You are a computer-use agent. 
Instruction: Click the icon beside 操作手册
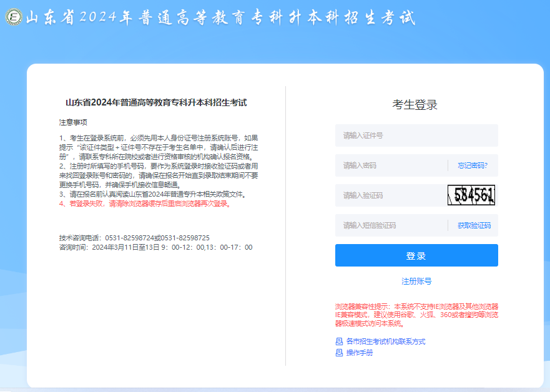(x=339, y=353)
